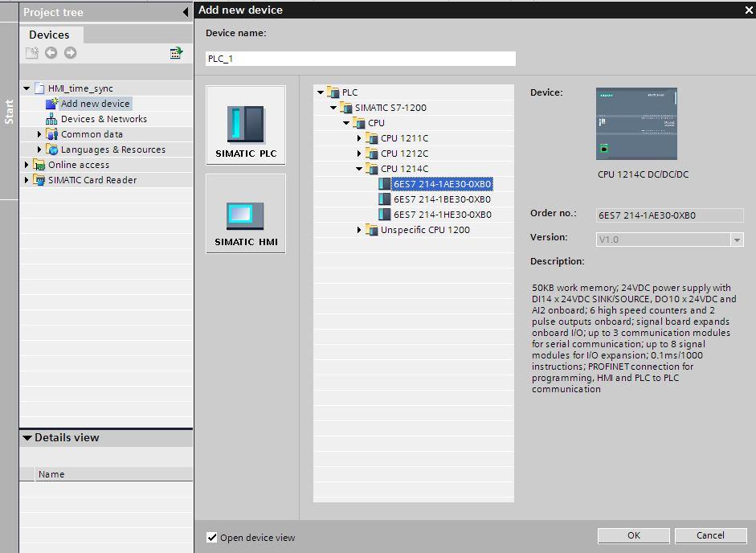Click the Add new device star icon
This screenshot has height=553, width=756.
point(52,103)
